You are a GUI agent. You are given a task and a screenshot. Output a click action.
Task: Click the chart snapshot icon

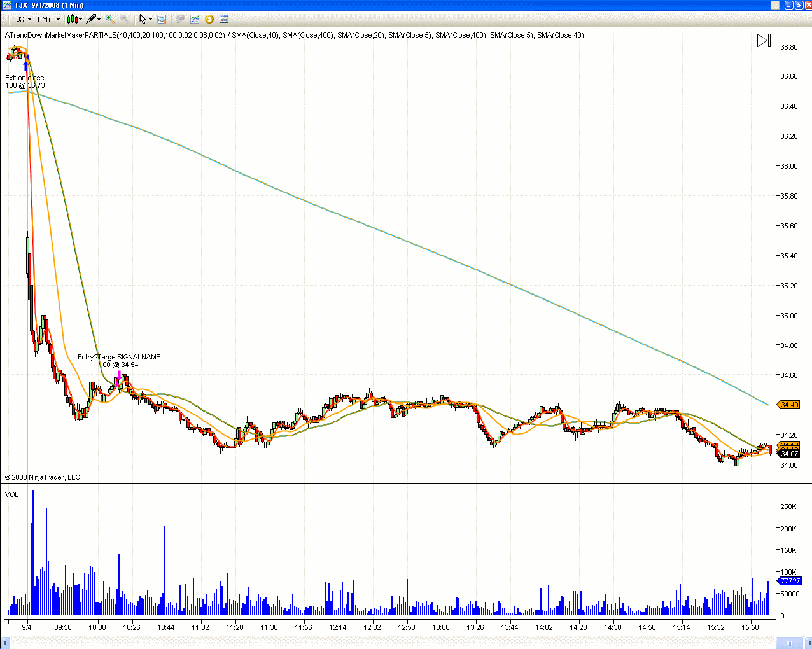[x=194, y=19]
